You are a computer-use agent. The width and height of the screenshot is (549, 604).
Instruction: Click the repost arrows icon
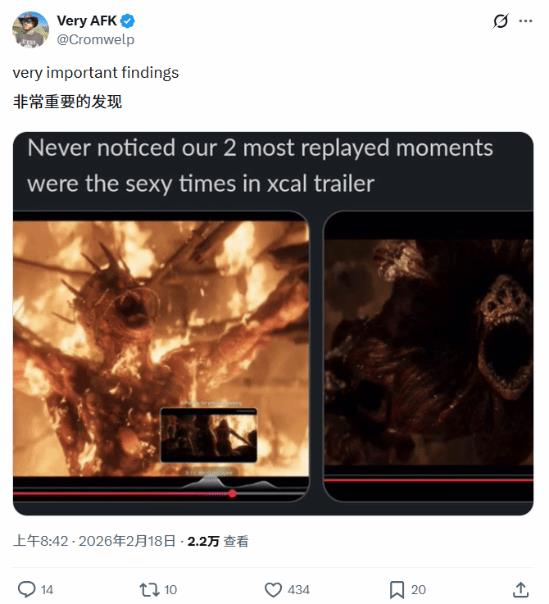[x=148, y=589]
